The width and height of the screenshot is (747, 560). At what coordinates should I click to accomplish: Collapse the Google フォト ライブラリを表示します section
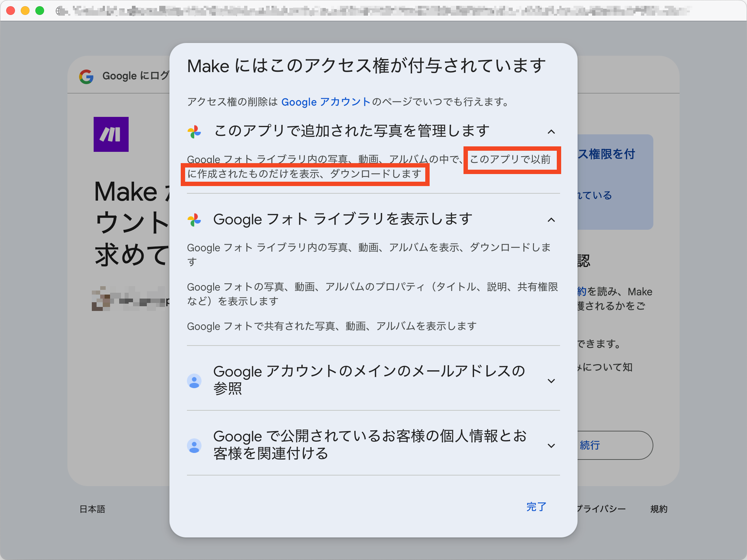coord(551,220)
